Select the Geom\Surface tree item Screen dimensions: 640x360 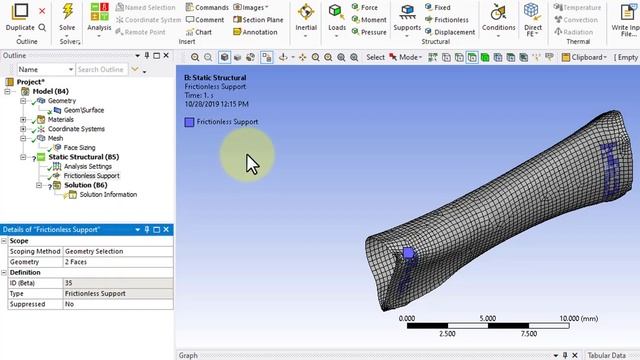coord(84,110)
